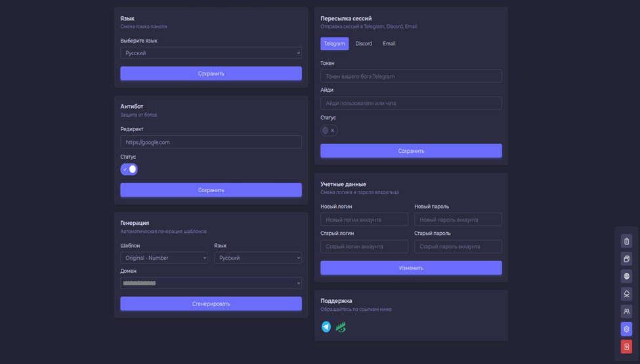Image resolution: width=640 pixels, height=364 pixels.
Task: Open the Язык dropdown in Генерация section
Action: (x=257, y=258)
